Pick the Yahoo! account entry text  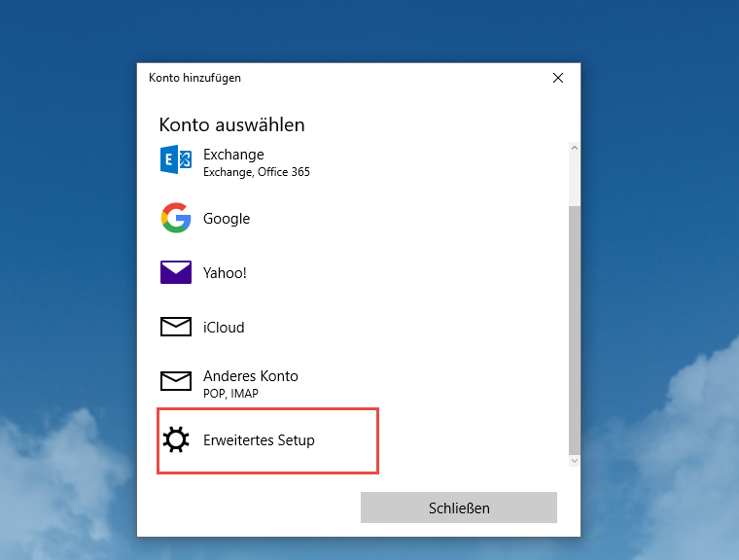click(x=225, y=273)
